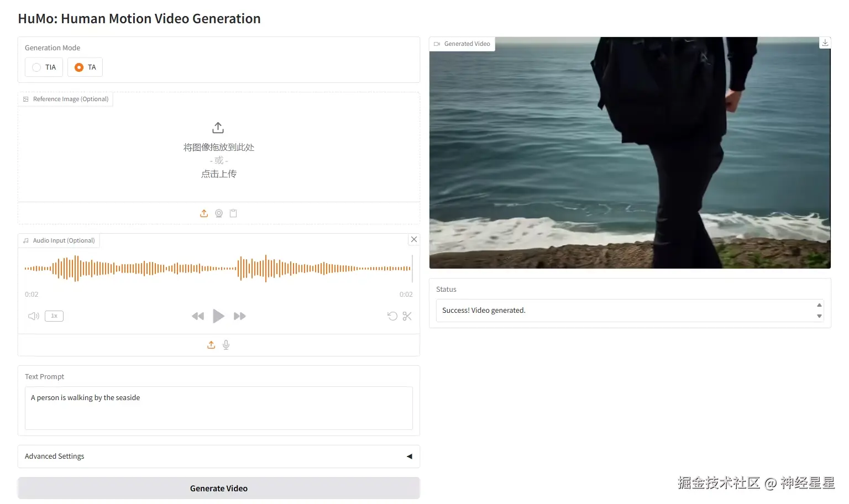This screenshot has height=504, width=849.
Task: Change playback speed with the 1x button
Action: tap(54, 316)
